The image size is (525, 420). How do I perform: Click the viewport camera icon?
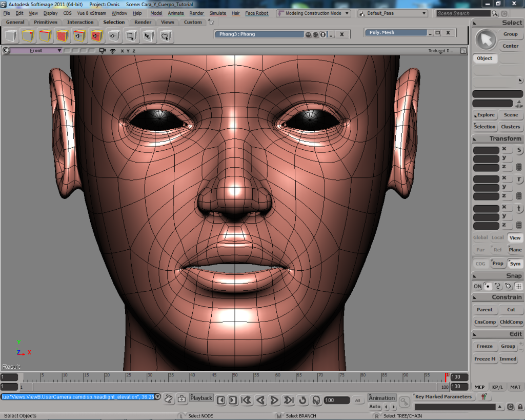(x=102, y=51)
